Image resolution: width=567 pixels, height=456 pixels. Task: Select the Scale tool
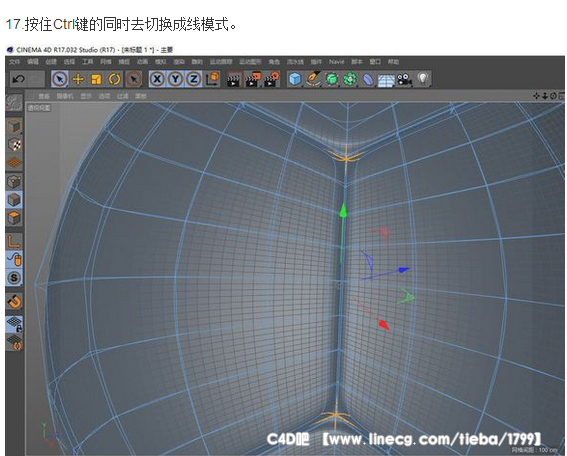click(x=96, y=79)
